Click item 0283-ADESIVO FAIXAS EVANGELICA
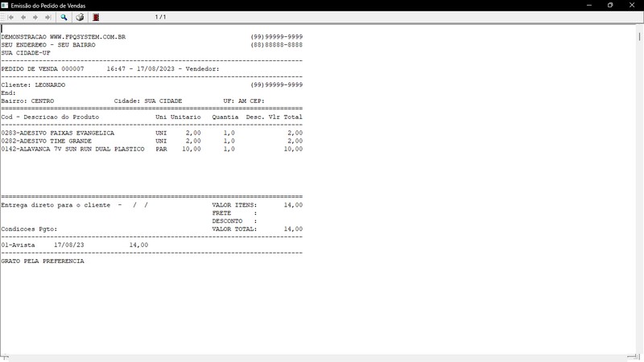Viewport: 644px width, 362px height. pos(57,133)
